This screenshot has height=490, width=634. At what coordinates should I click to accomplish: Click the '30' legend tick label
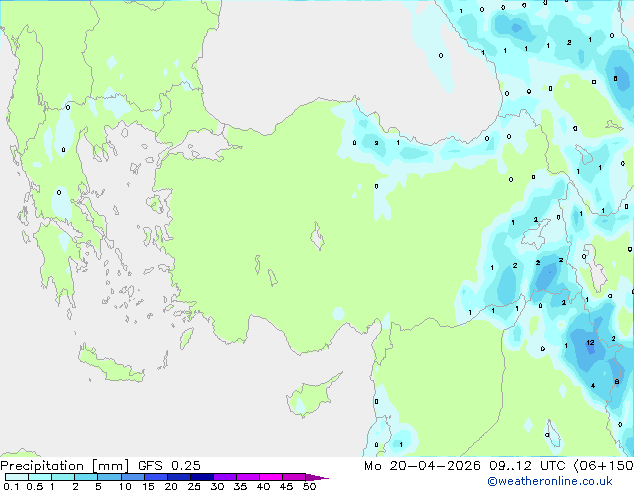(217, 486)
